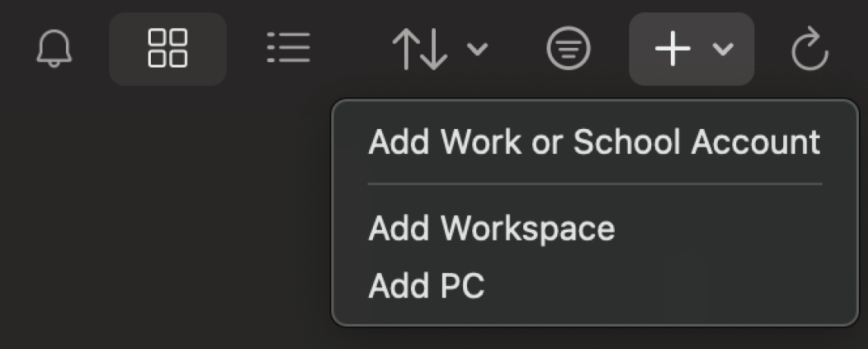Screen dimensions: 868x349
Task: Click the up-down sort arrows icon
Action: (420, 49)
